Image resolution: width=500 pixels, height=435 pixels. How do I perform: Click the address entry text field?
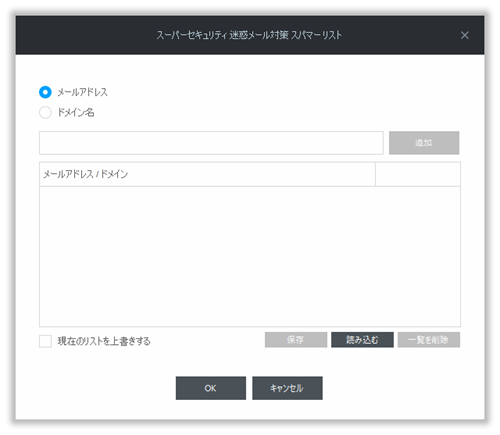tap(211, 143)
